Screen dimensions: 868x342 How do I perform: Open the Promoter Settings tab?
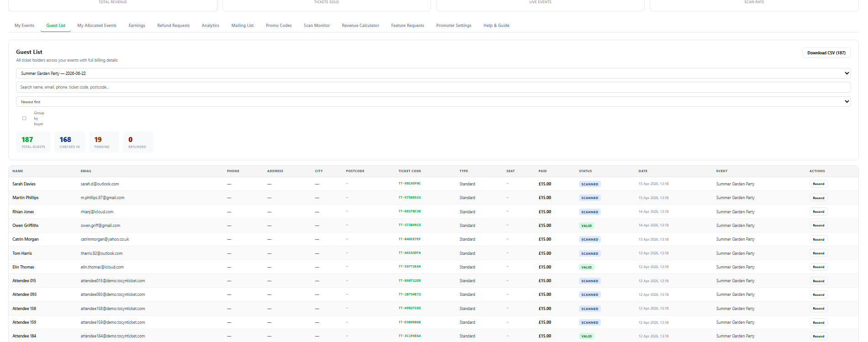point(453,26)
